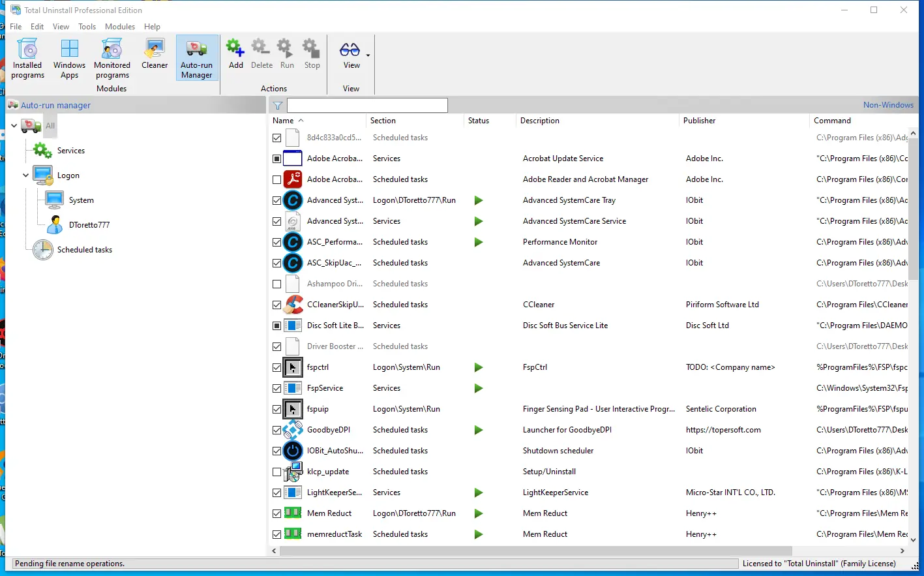Collapse the Logon tree node
The image size is (924, 576).
[x=25, y=175]
